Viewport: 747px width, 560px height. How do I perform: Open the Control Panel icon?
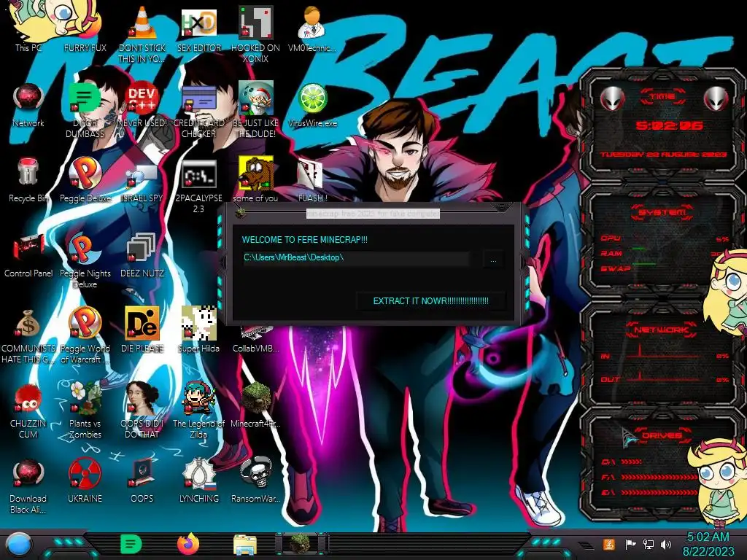point(28,255)
